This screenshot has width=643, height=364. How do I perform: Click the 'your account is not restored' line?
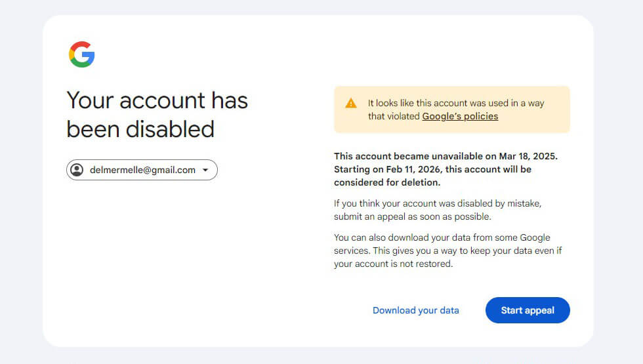(x=393, y=264)
